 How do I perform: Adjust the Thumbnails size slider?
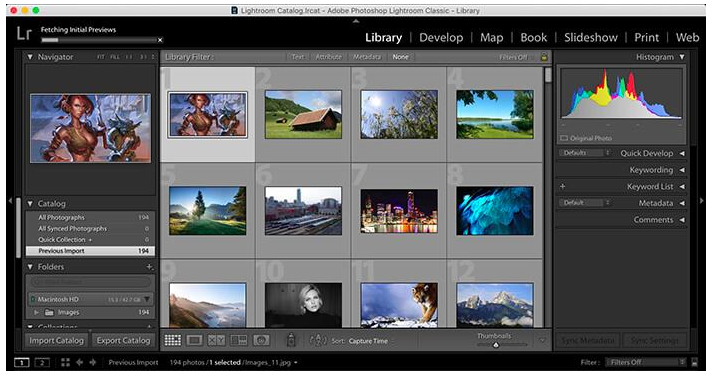pos(496,345)
